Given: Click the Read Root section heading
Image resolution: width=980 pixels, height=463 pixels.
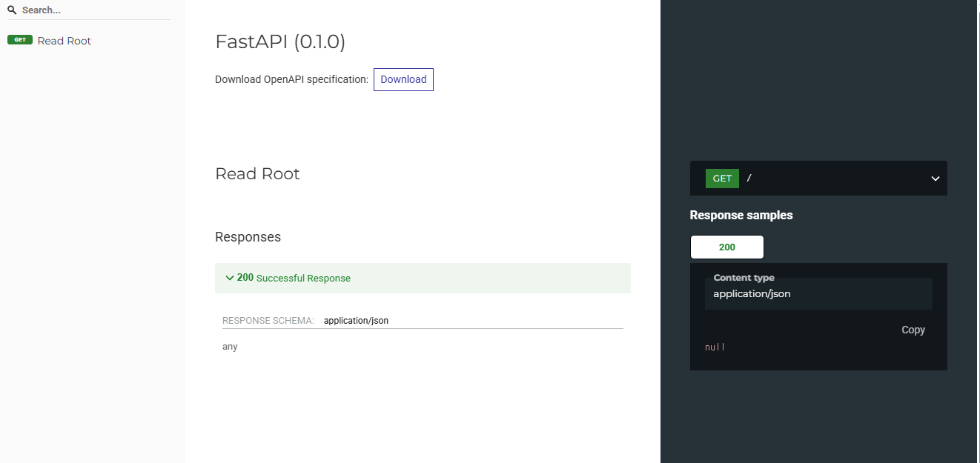Looking at the screenshot, I should pyautogui.click(x=257, y=174).
